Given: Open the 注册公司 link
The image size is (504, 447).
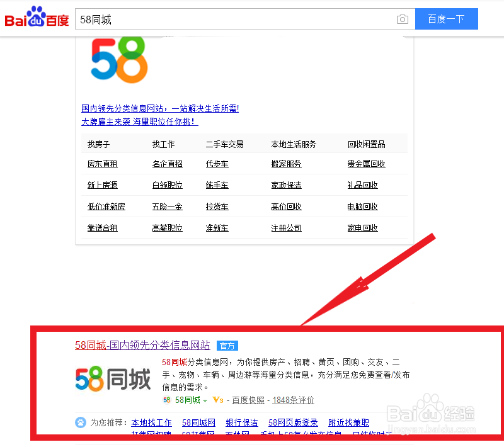Looking at the screenshot, I should pyautogui.click(x=287, y=228).
